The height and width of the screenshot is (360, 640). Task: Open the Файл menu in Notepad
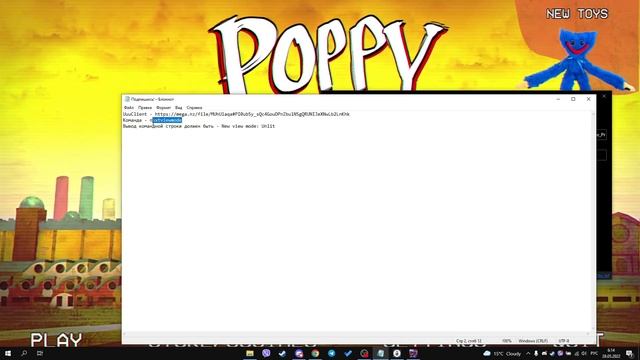coord(129,108)
